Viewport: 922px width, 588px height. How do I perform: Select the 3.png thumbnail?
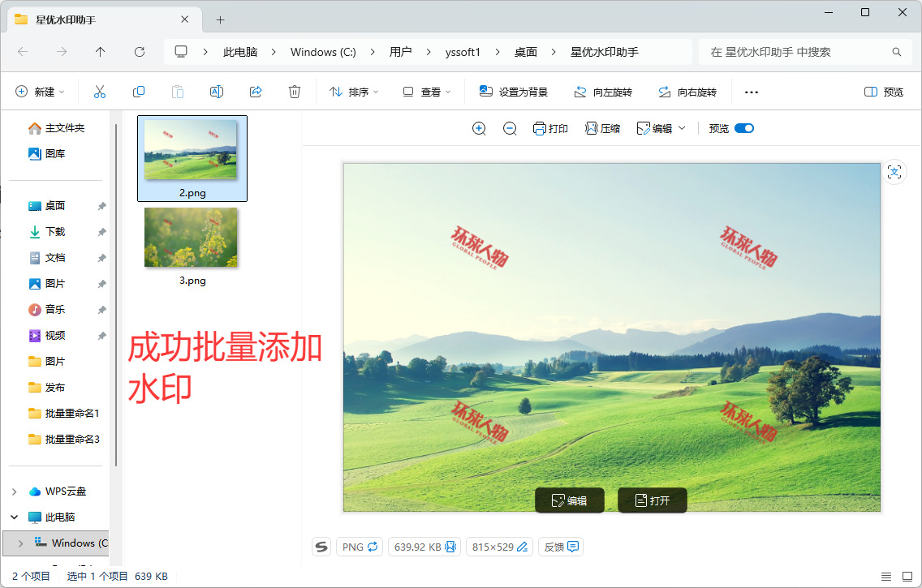[x=192, y=247]
